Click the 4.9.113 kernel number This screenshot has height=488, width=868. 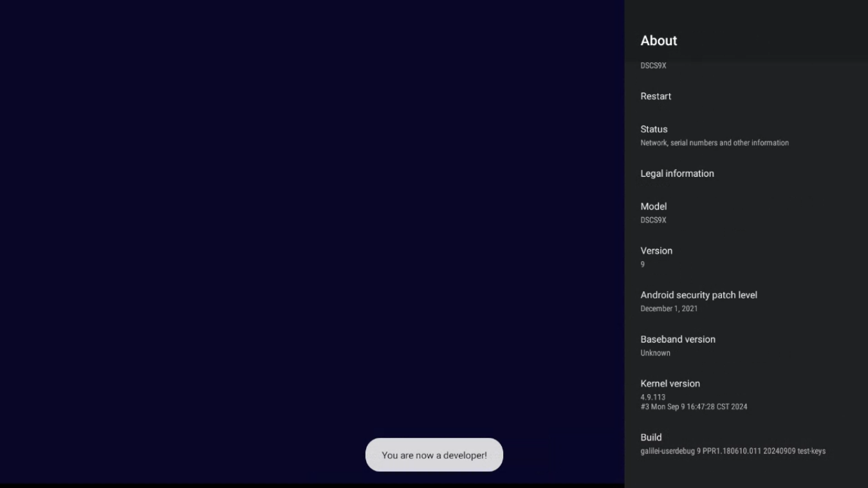coord(652,397)
